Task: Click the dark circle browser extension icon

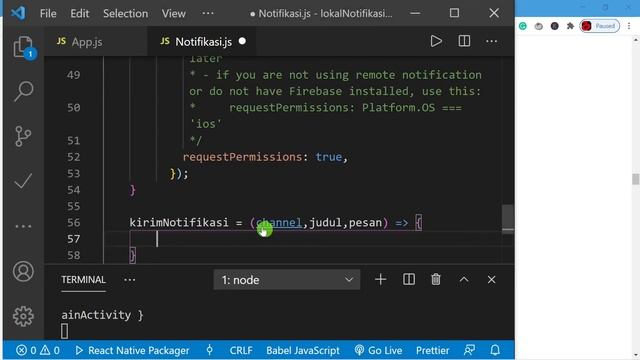Action: pyautogui.click(x=554, y=26)
